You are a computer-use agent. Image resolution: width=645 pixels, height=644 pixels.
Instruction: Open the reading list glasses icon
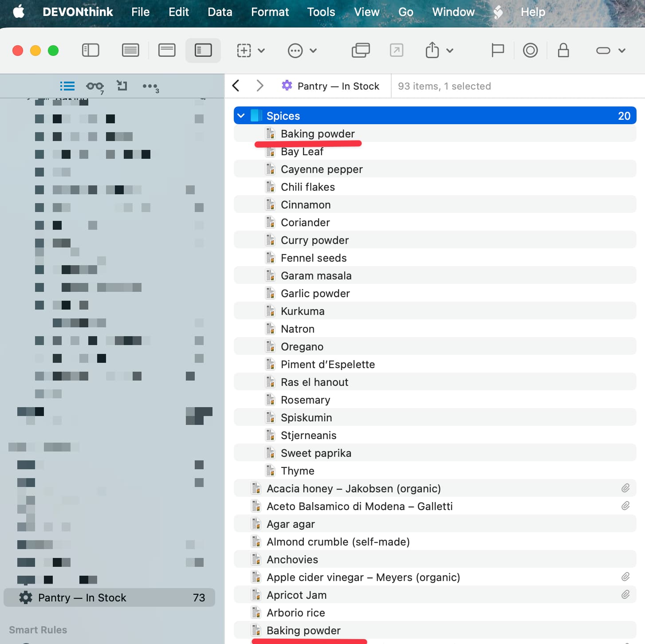point(94,86)
